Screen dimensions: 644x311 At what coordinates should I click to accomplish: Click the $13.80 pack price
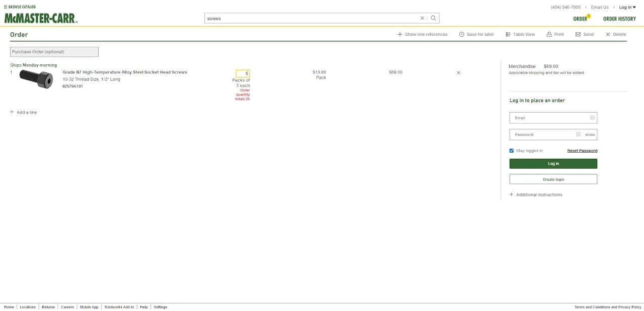pyautogui.click(x=319, y=72)
